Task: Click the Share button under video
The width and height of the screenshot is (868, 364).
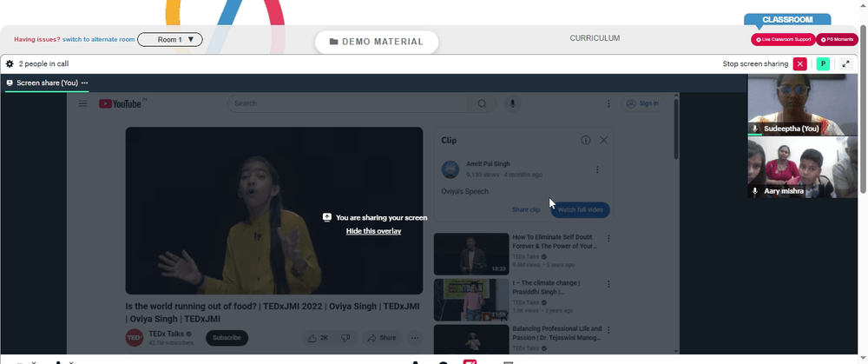Action: tap(382, 338)
